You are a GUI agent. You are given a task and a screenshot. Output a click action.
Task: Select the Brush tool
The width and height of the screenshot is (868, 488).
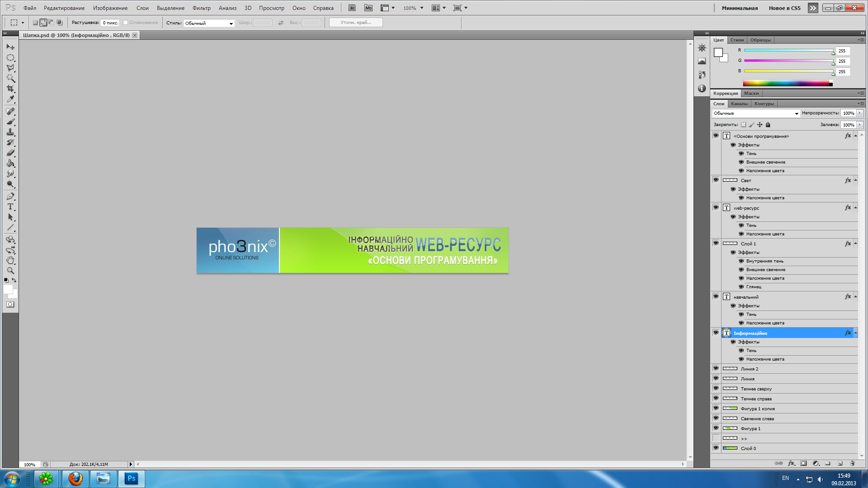[x=10, y=122]
